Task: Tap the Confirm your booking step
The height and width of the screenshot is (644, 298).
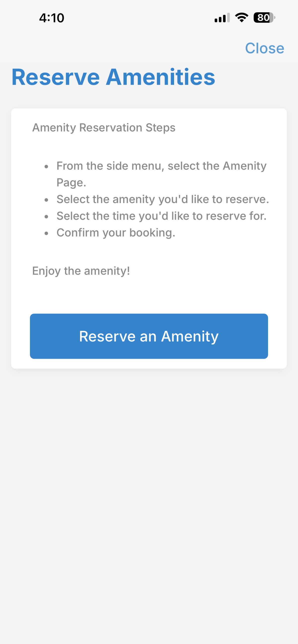Action: tap(116, 233)
